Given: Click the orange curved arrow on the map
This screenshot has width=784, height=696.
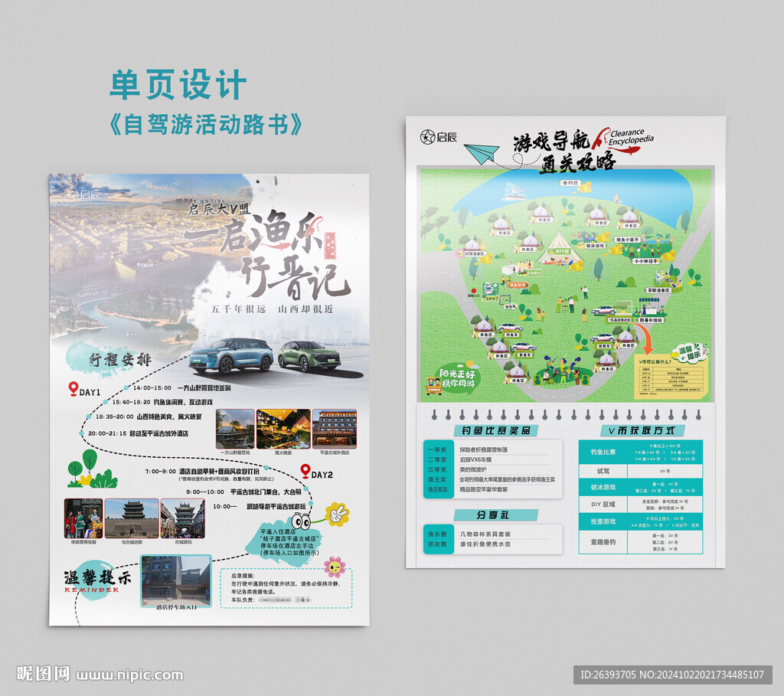Looking at the screenshot, I should click(645, 338).
